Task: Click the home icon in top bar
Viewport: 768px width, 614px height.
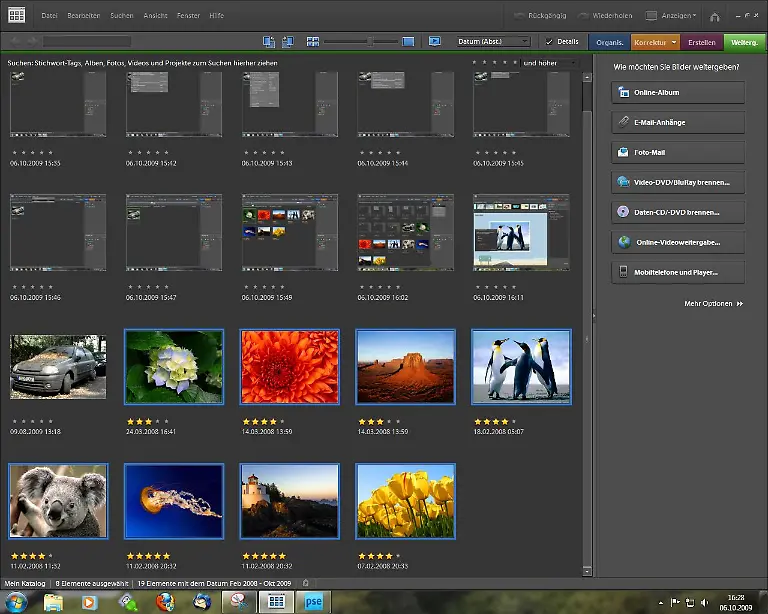Action: [x=714, y=17]
